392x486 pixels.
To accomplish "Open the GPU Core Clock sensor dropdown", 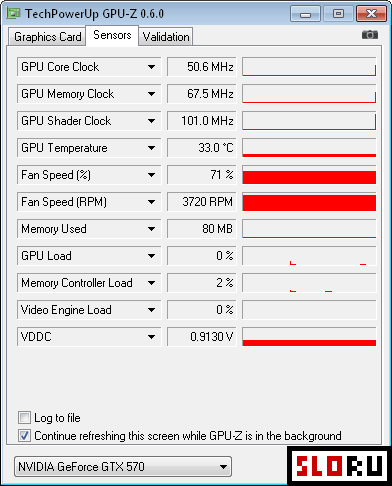I will (151, 67).
